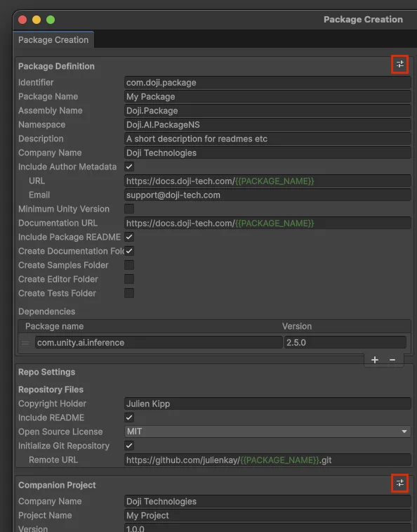This screenshot has width=417, height=532.
Task: Close the Package Creation window
Action: pos(22,20)
